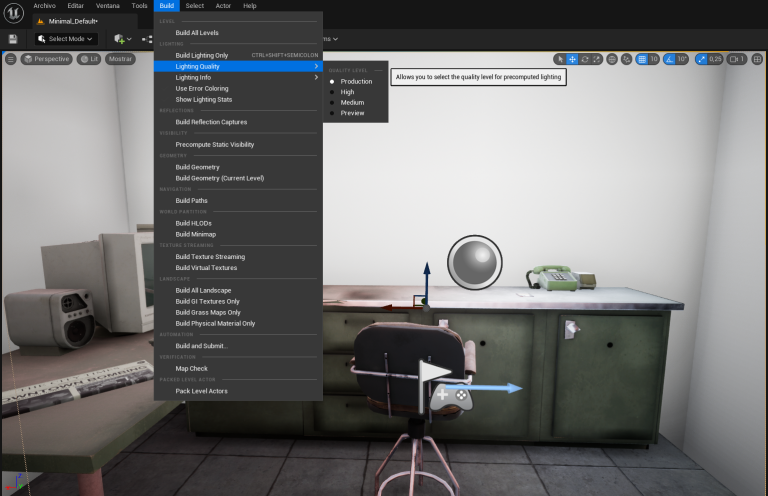The width and height of the screenshot is (768, 496).
Task: Save the current level with the disk icon
Action: point(13,39)
